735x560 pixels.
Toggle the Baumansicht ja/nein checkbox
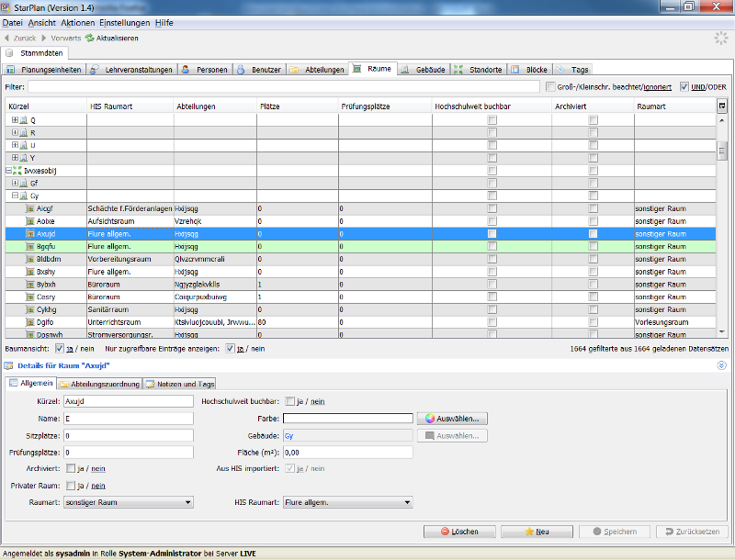[60, 348]
